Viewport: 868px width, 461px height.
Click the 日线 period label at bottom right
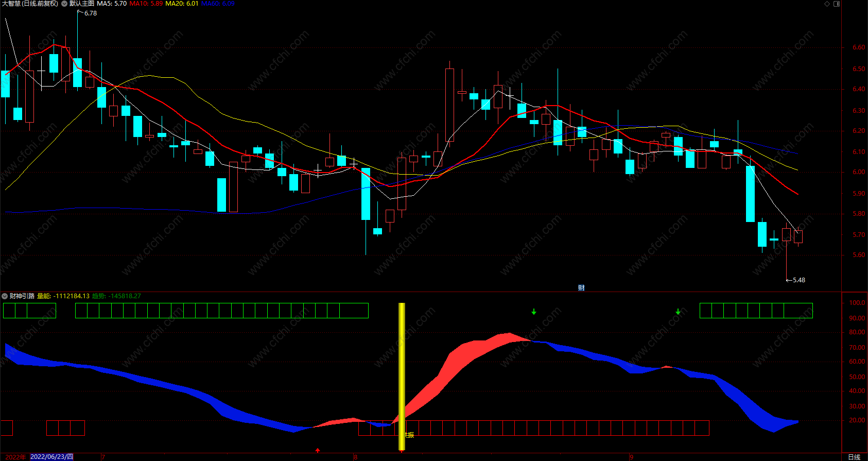coord(854,457)
